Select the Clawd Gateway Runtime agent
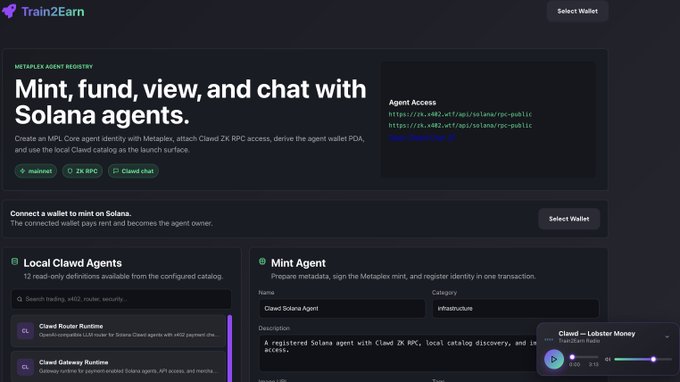Screen dimensions: 680x382 point(118,367)
